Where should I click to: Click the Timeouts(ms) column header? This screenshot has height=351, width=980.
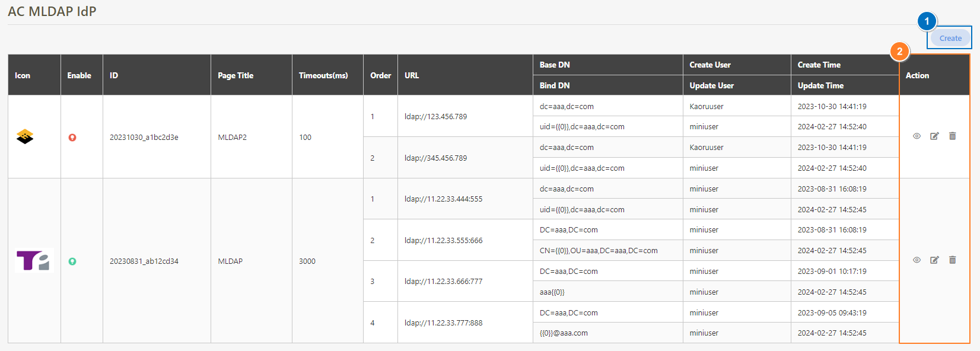coord(323,75)
